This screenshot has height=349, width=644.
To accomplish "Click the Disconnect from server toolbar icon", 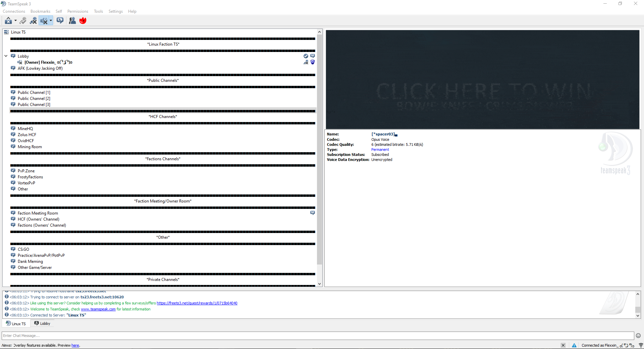I will (8, 21).
